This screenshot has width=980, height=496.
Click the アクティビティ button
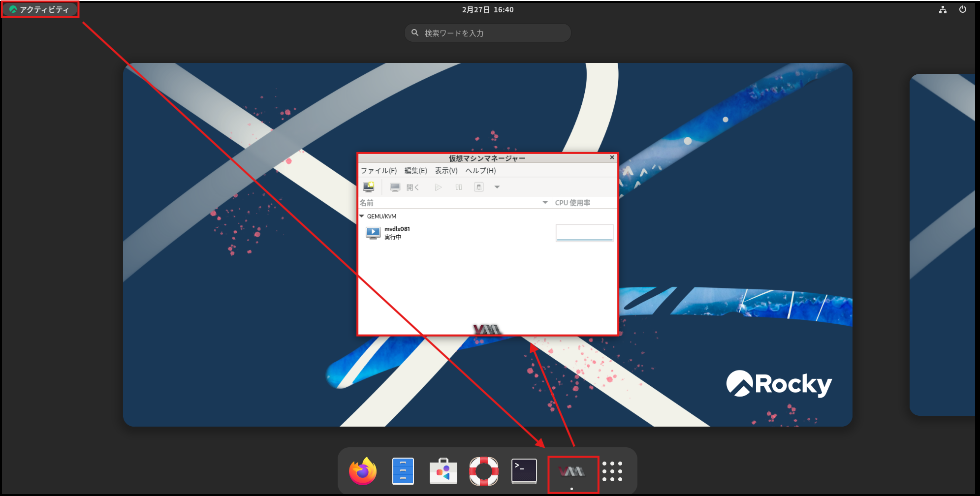coord(40,10)
